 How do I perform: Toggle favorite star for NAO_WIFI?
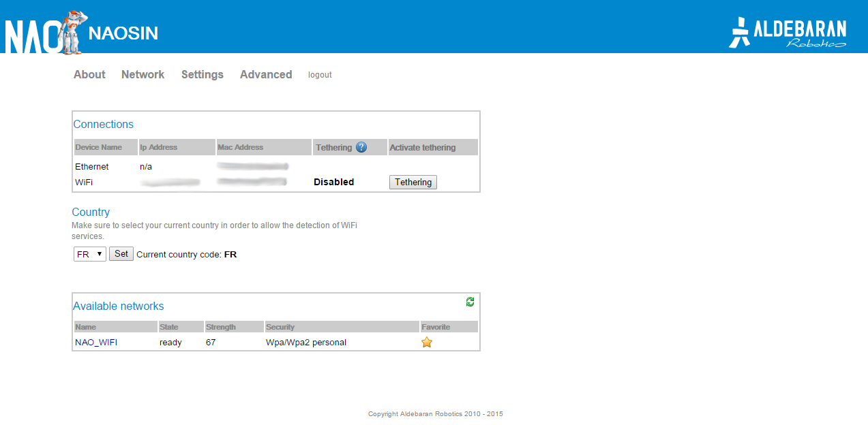coord(427,343)
